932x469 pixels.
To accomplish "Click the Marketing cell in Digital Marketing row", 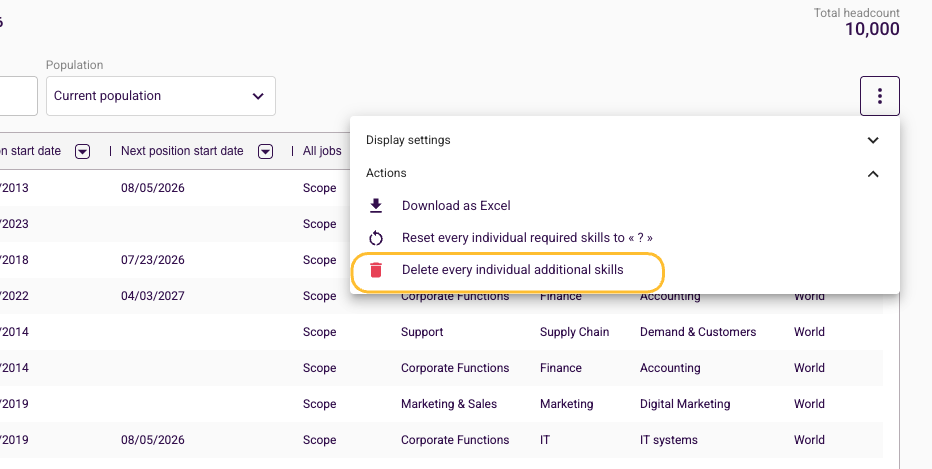I will 566,404.
